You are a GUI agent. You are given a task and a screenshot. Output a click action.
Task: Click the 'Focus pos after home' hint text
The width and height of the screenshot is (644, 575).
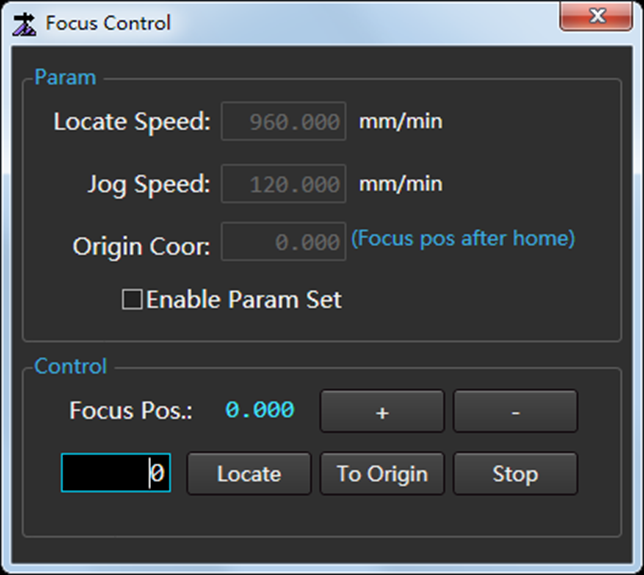pos(463,238)
